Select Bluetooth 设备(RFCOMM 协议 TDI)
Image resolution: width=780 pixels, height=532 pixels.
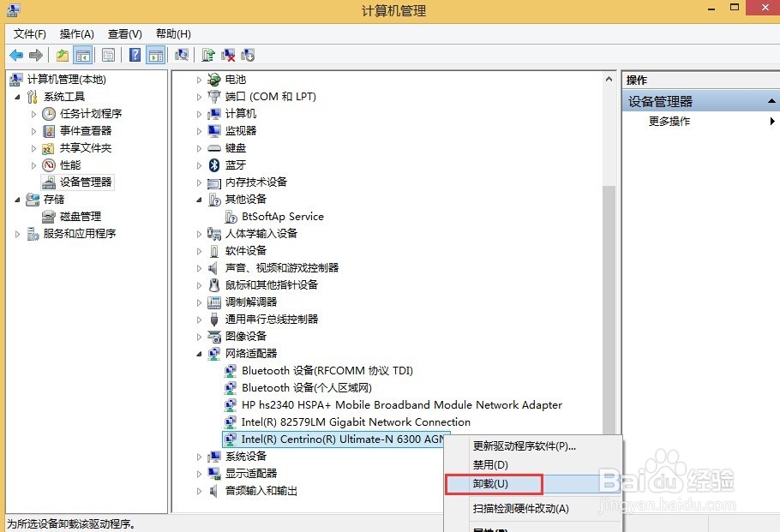tap(327, 371)
